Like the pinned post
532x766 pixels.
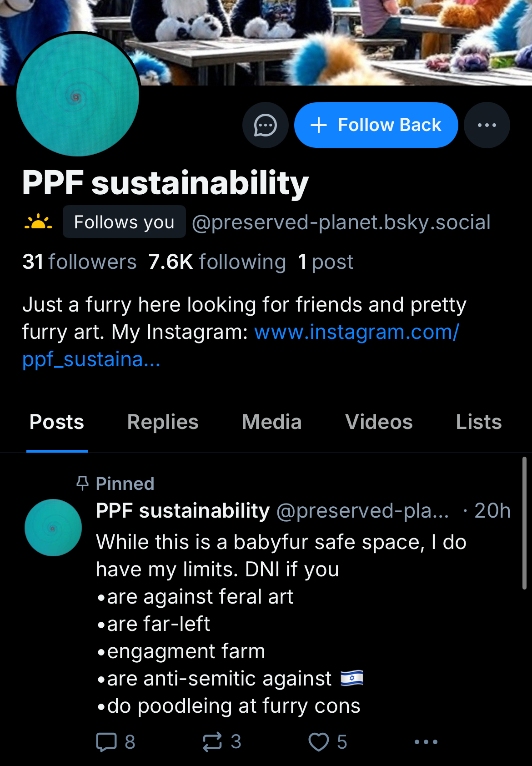coord(318,742)
